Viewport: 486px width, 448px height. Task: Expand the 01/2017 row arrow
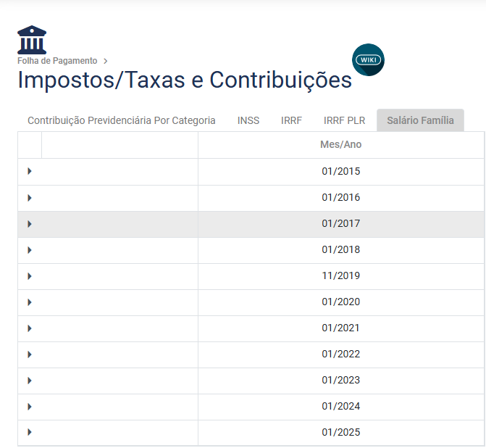pyautogui.click(x=30, y=224)
